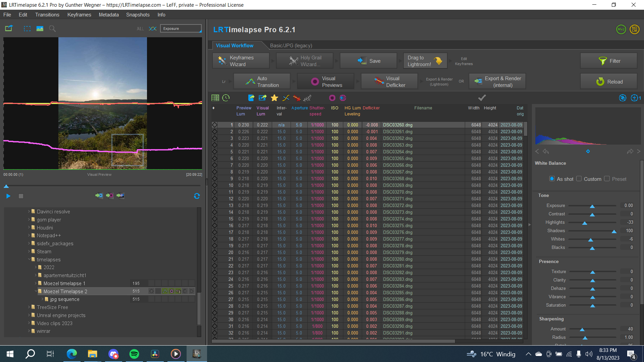Click the open-folder export icon in preview toolbar
The image size is (644, 362).
9,29
